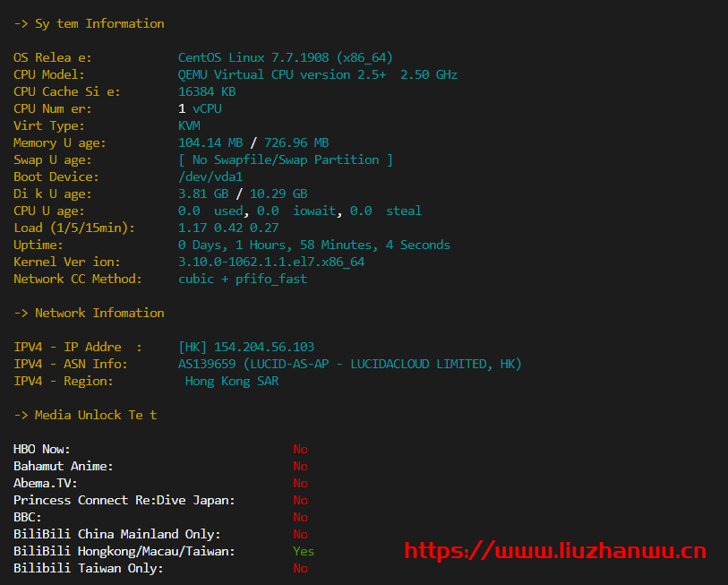
Task: Click the kernel version 3.10.0-1062.1.1.el7.x86_64
Action: [271, 262]
